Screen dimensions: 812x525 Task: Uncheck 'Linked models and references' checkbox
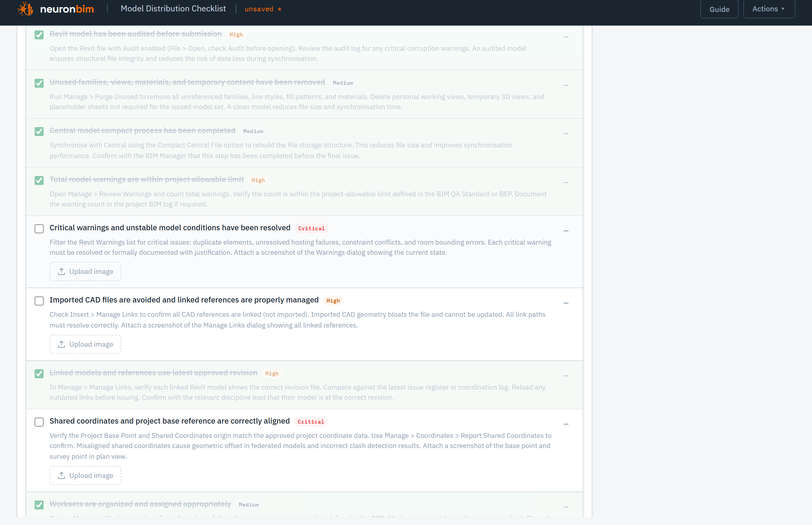(x=39, y=374)
